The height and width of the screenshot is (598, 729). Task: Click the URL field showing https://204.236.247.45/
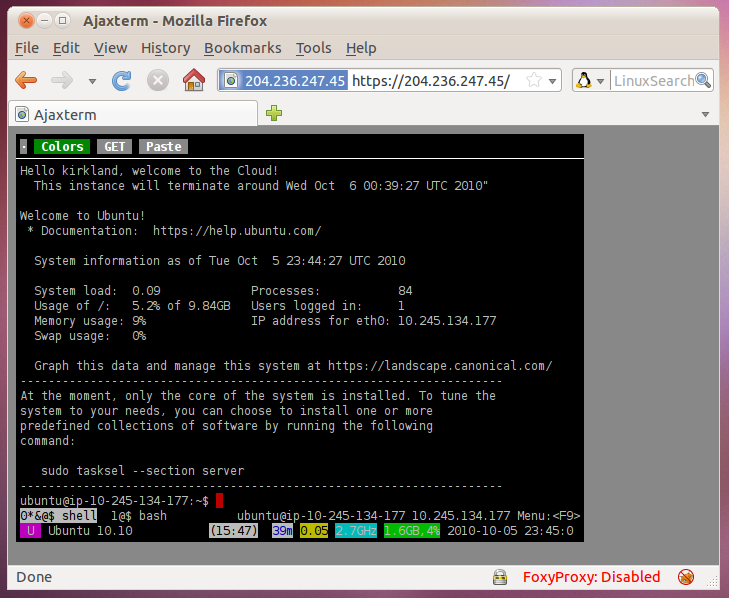click(431, 81)
